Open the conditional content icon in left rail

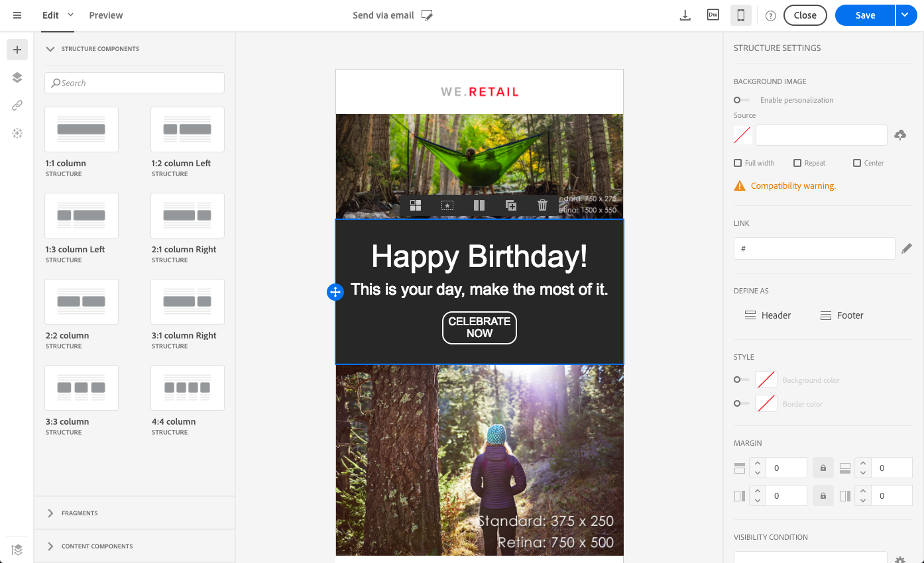17,133
